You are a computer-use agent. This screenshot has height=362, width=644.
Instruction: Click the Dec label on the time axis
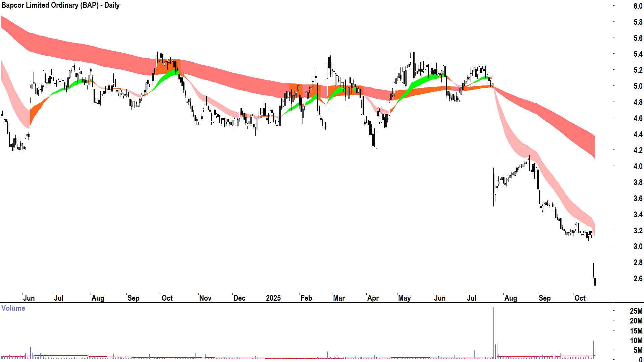239,298
